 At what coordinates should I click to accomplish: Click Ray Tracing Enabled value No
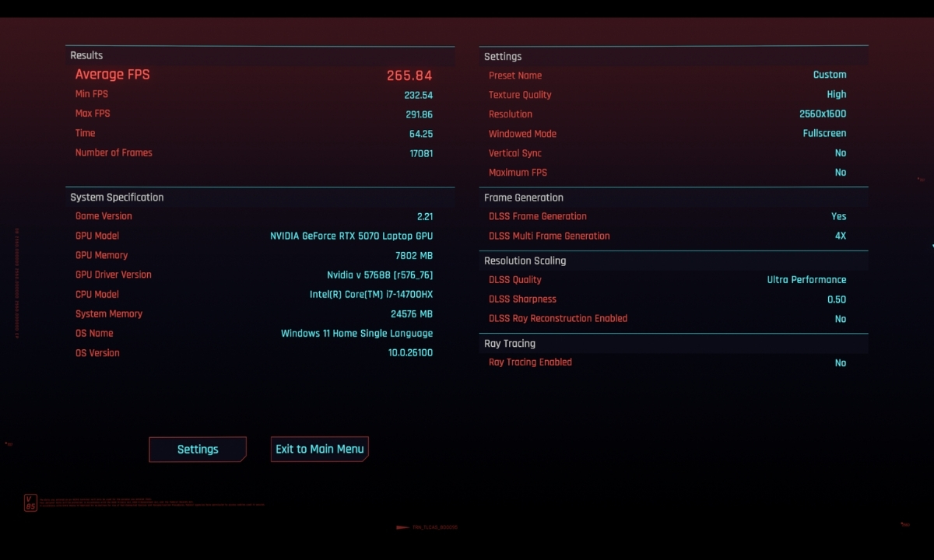click(x=841, y=363)
